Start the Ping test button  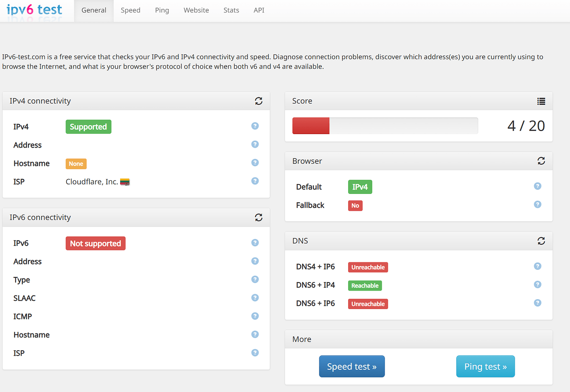485,366
